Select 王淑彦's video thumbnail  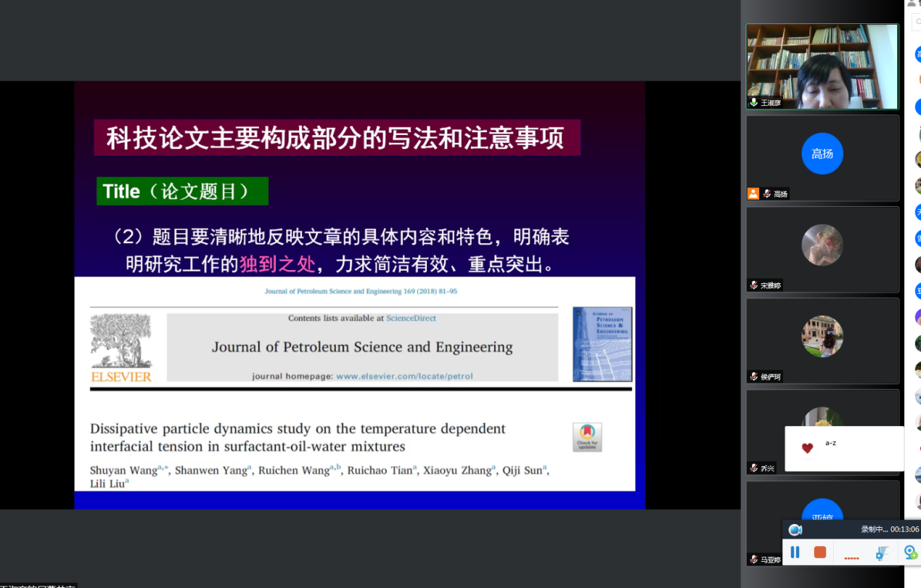point(822,65)
